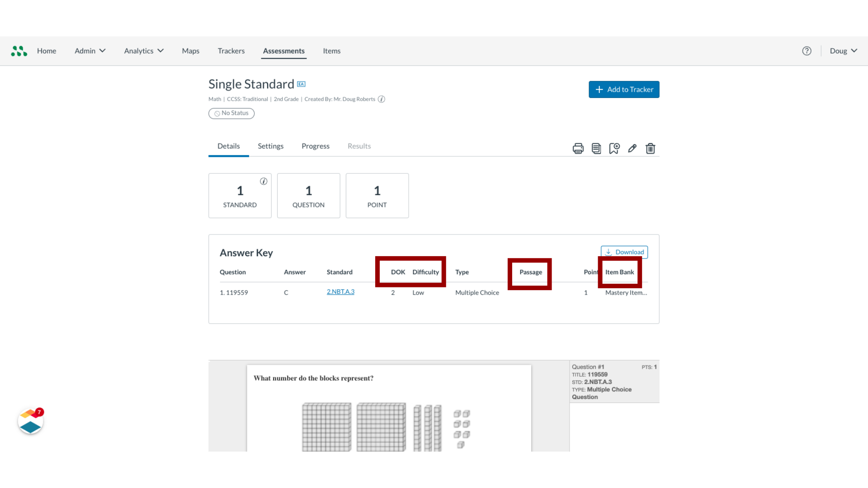Click the print icon for assessment
The image size is (868, 488).
point(578,148)
